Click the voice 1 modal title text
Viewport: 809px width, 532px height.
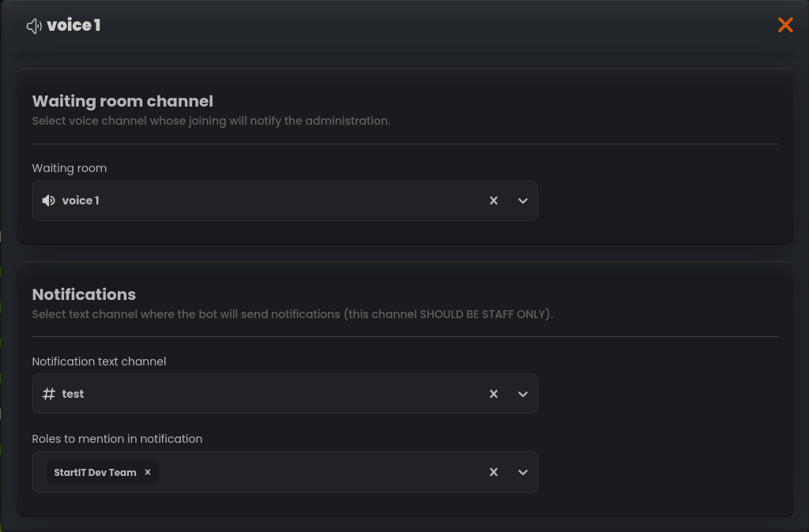click(73, 25)
